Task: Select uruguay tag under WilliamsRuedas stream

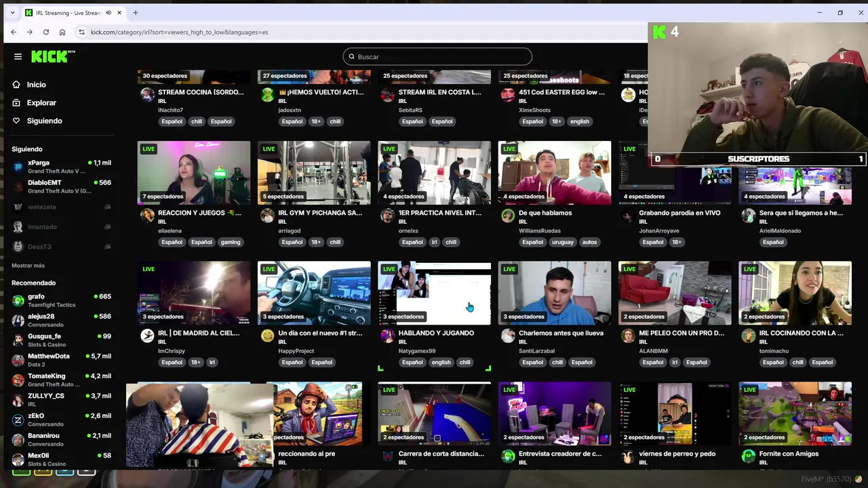Action: pos(562,242)
